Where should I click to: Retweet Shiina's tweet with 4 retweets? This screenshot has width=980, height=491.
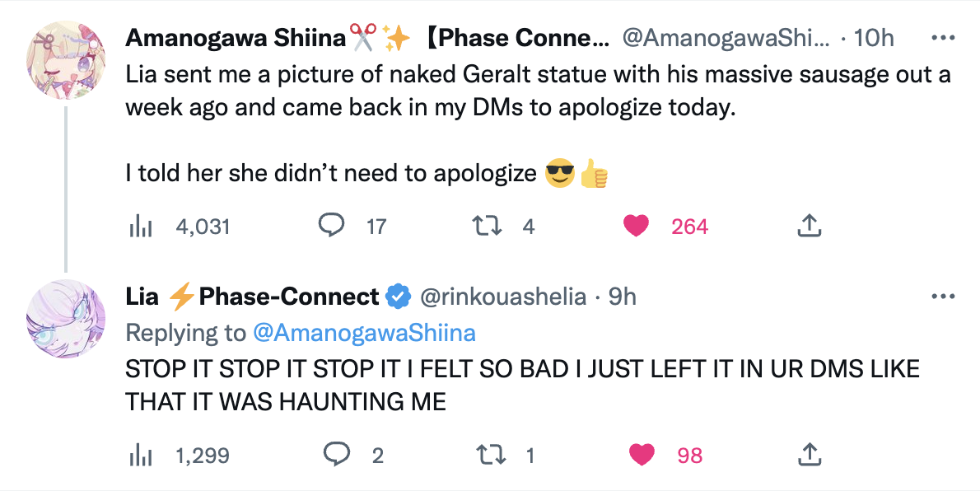point(490,227)
